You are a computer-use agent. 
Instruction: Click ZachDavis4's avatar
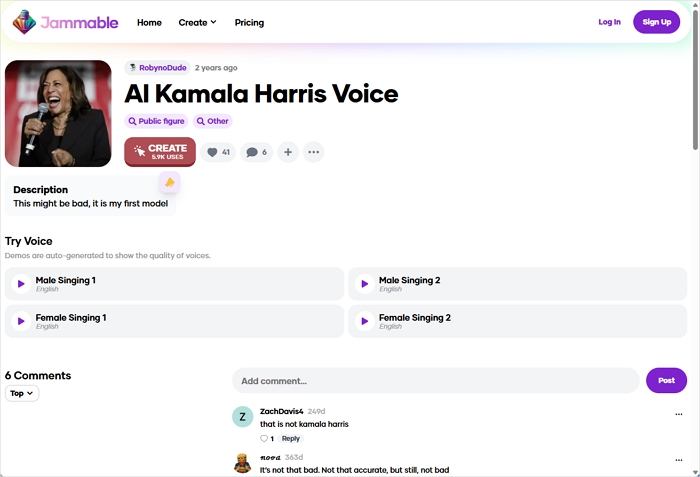pos(243,417)
